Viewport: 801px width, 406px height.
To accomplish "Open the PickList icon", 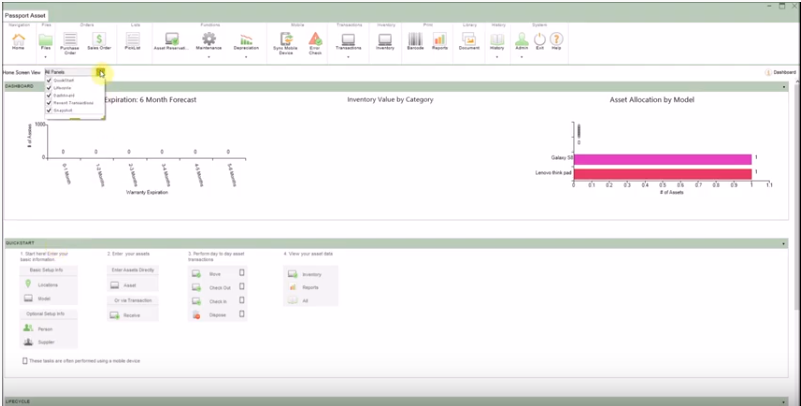I will point(133,41).
